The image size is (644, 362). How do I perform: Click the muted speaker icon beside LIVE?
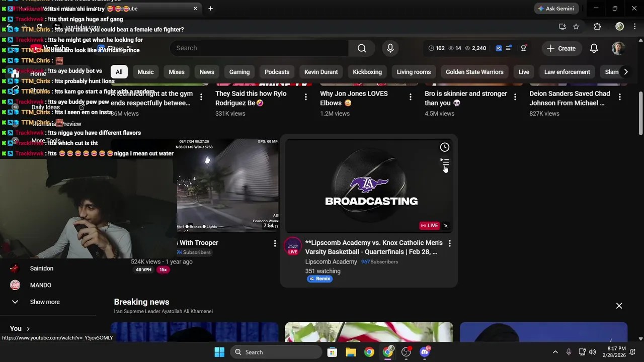tap(445, 226)
